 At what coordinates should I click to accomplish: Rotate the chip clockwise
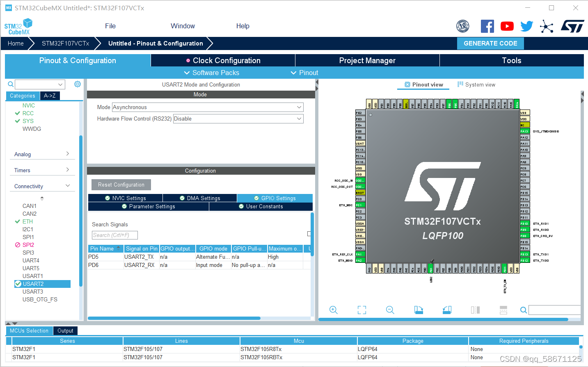tap(418, 310)
